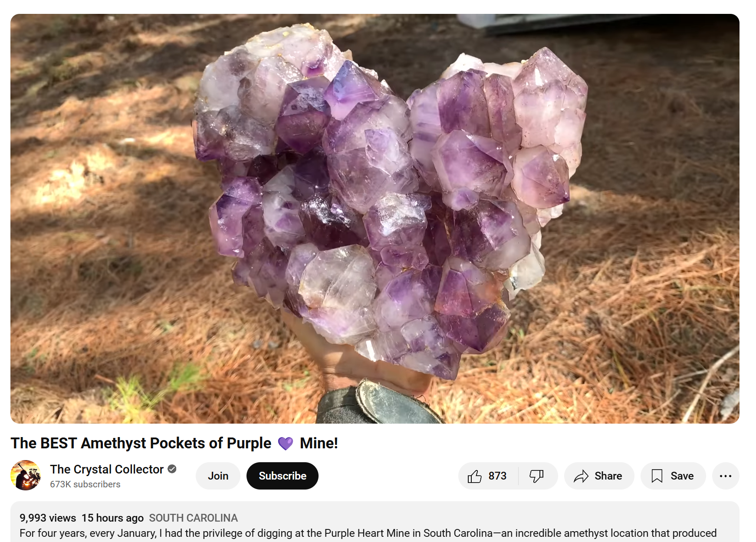Open The Crystal Collector channel avatar

tap(26, 475)
